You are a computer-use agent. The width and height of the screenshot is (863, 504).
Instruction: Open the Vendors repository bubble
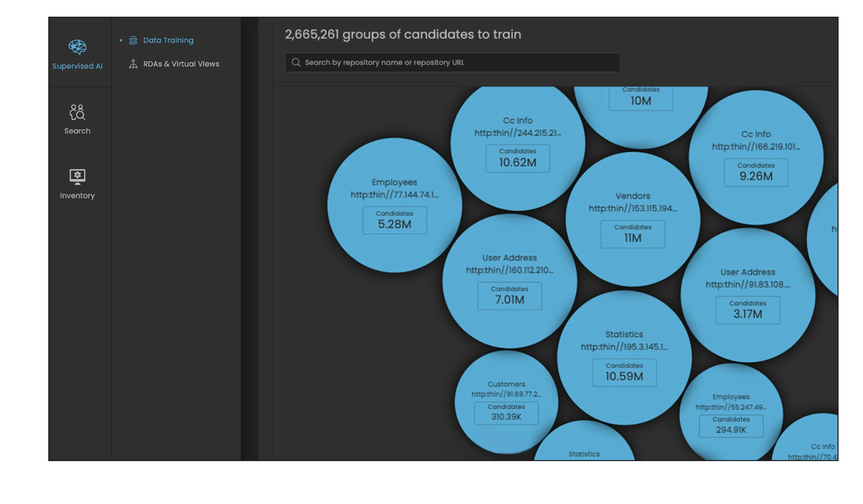(632, 217)
